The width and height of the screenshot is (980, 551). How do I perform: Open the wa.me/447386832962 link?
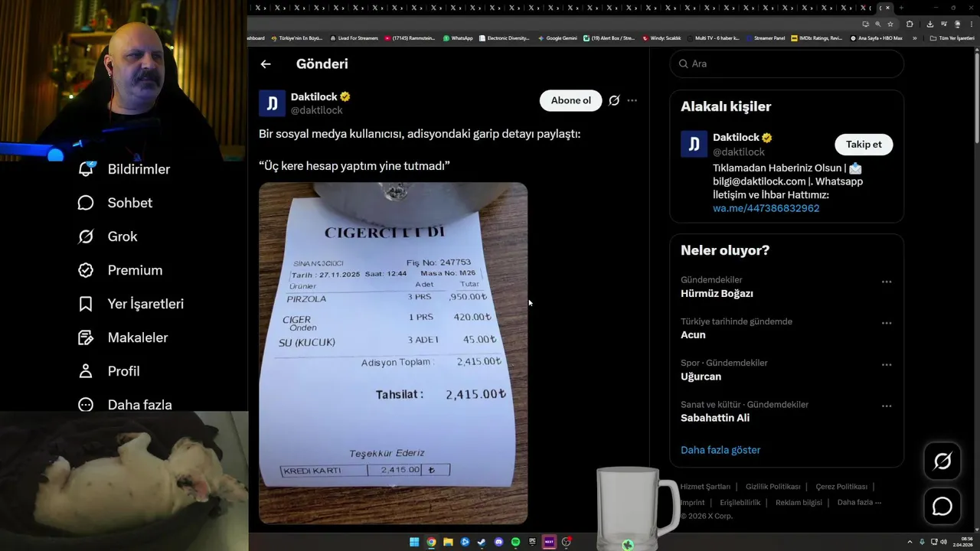pos(766,208)
